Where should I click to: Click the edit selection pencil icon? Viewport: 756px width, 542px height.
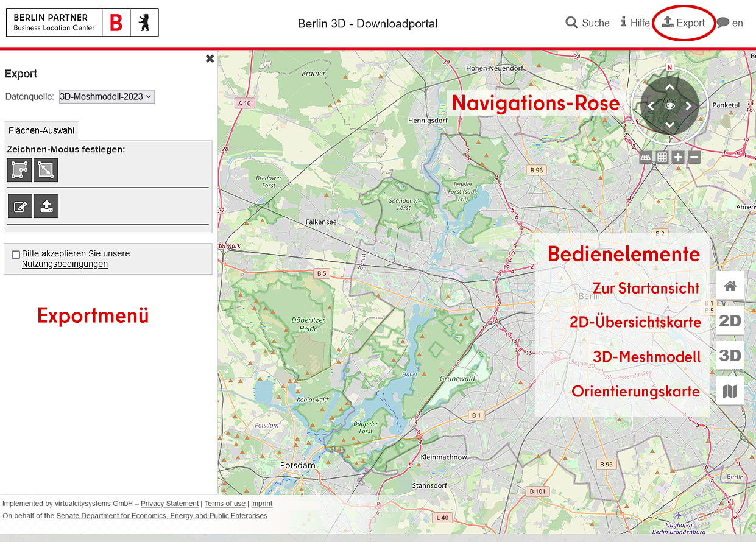[x=19, y=206]
